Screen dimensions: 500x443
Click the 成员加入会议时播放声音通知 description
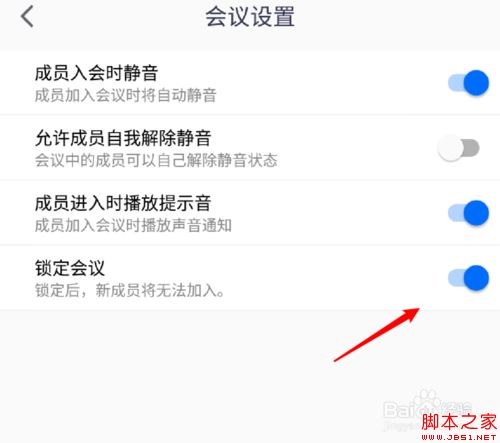click(133, 225)
